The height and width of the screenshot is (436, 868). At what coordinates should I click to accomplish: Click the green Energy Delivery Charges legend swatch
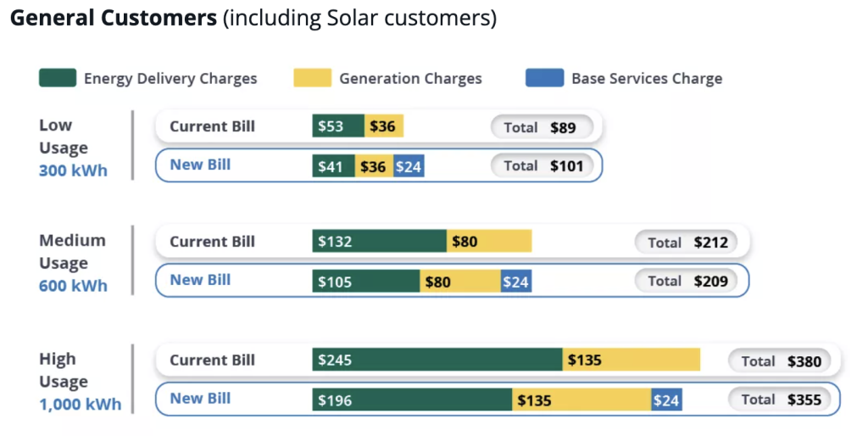58,79
